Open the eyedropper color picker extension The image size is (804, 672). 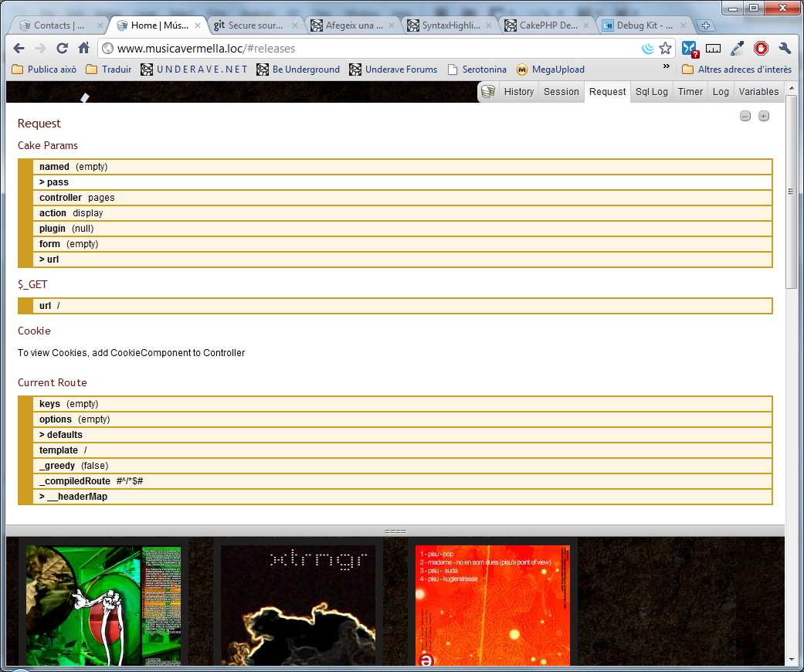click(x=738, y=49)
